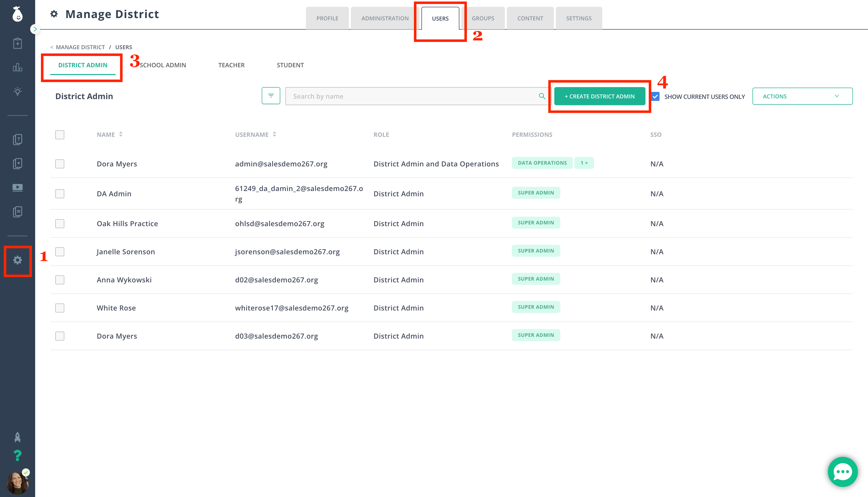The height and width of the screenshot is (497, 868).
Task: Select the District Admin sub-tab
Action: point(83,65)
